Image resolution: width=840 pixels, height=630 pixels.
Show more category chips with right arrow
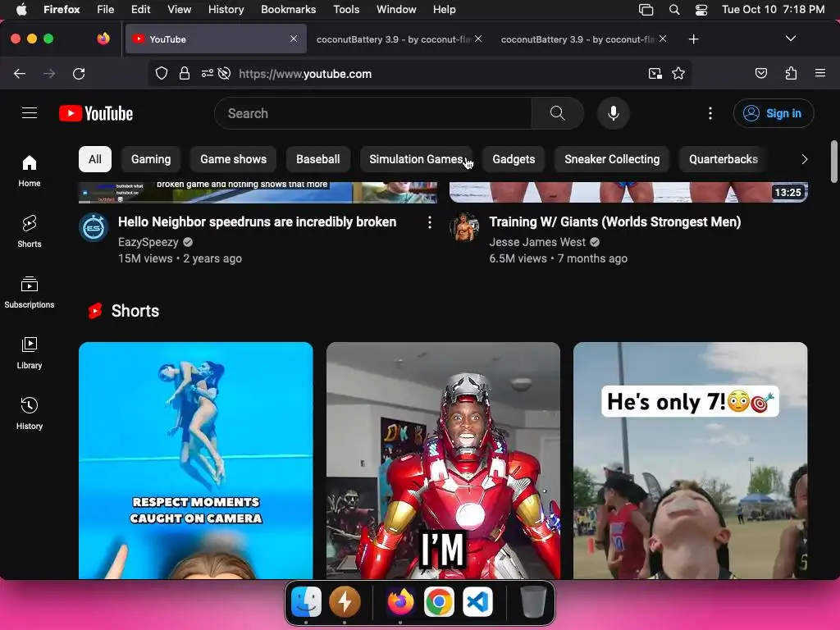804,159
